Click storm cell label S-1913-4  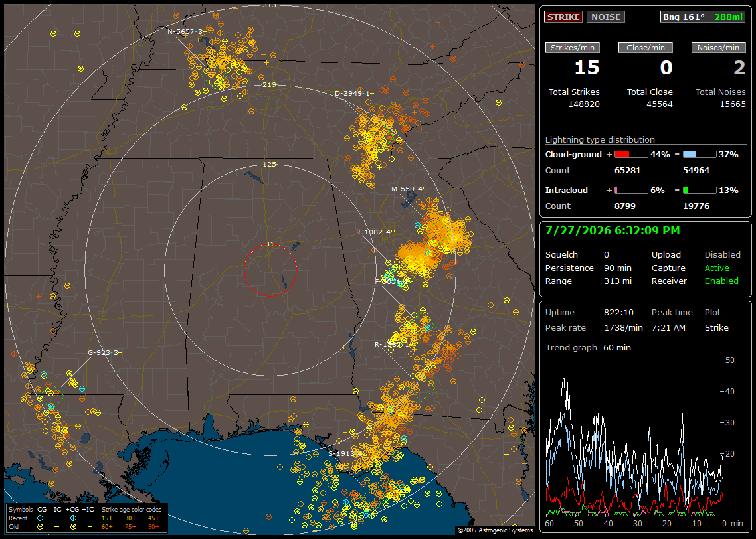(346, 453)
